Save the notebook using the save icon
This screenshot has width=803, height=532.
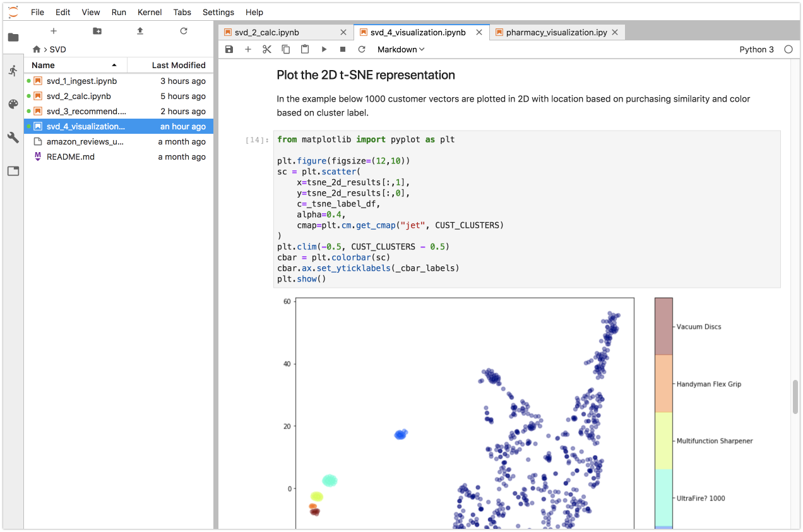229,49
